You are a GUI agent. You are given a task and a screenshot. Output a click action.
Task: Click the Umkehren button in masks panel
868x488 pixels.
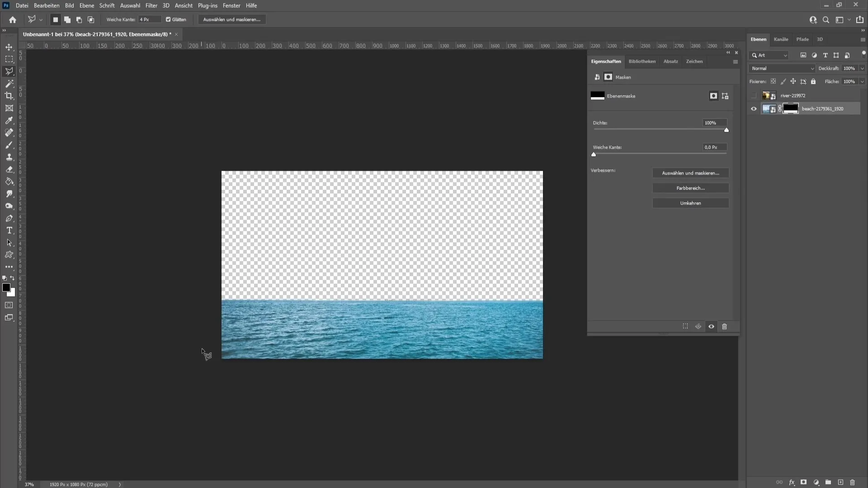tap(690, 203)
